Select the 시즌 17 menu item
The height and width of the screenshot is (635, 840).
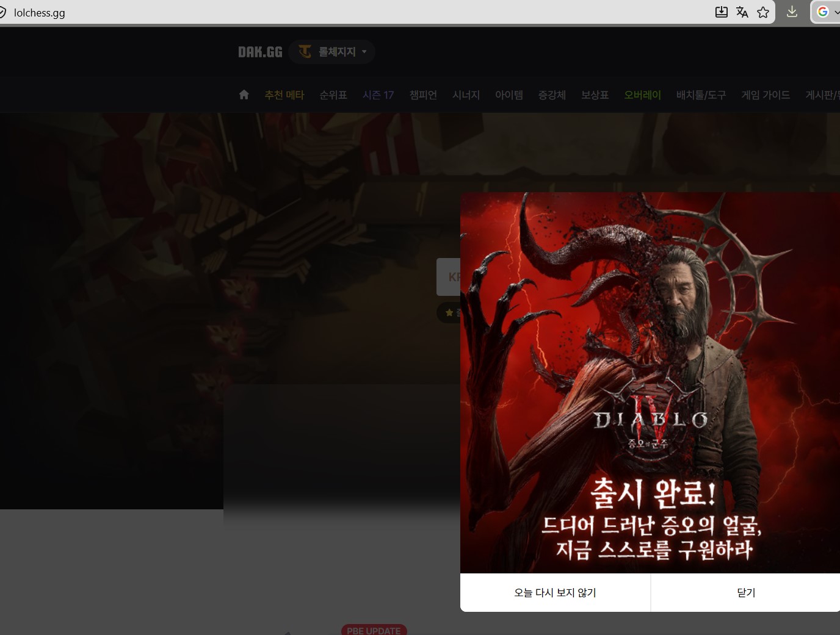coord(378,95)
